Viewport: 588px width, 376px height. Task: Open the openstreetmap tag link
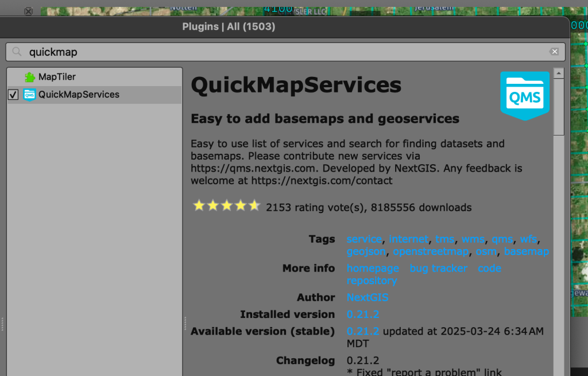(431, 251)
